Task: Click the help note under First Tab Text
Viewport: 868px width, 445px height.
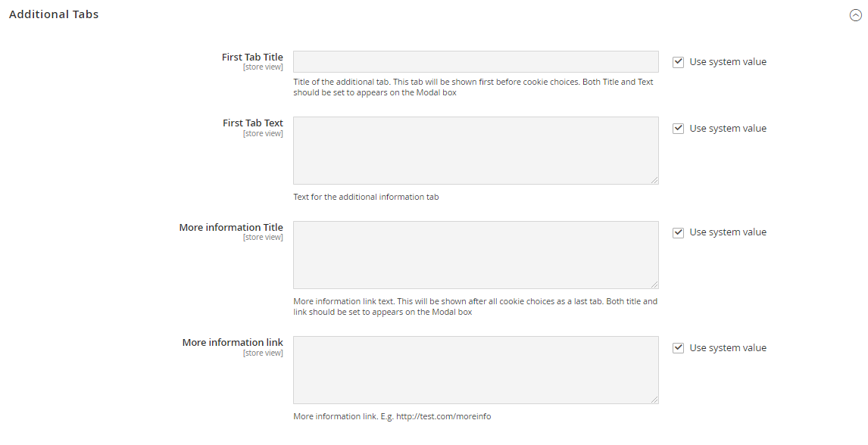Action: [366, 197]
